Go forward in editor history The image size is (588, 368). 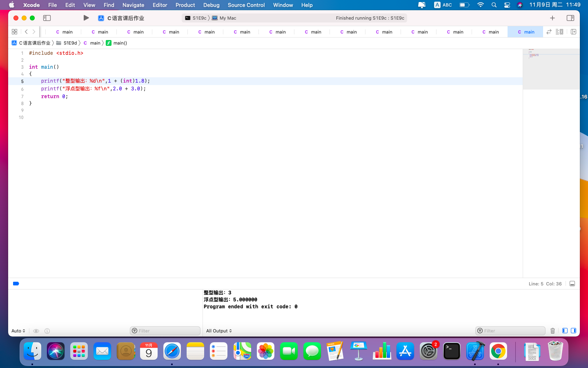point(34,32)
